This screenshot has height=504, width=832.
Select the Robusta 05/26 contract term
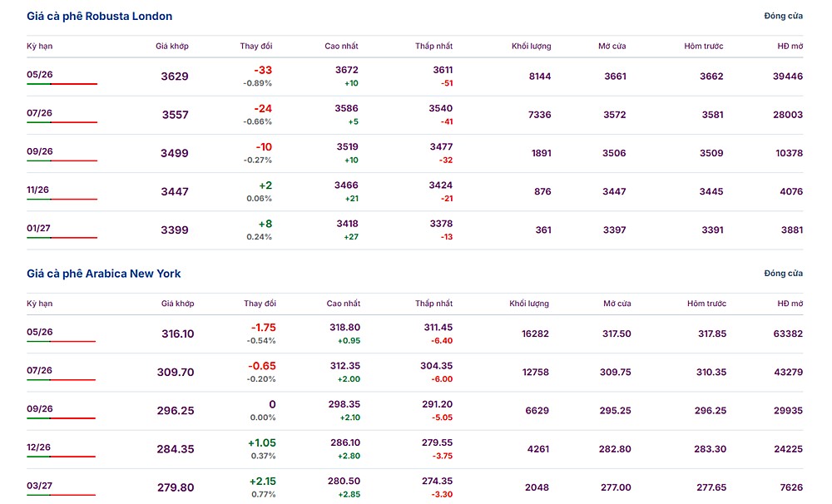pos(40,73)
